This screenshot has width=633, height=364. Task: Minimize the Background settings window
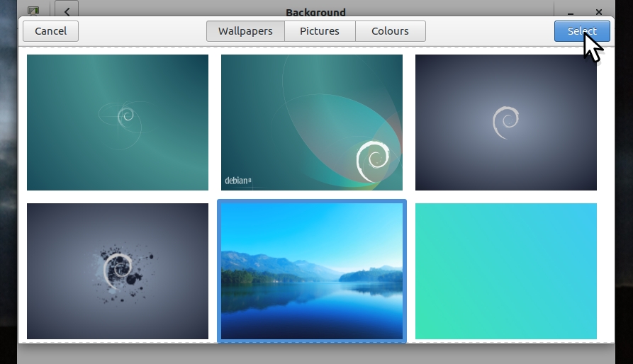(x=571, y=12)
